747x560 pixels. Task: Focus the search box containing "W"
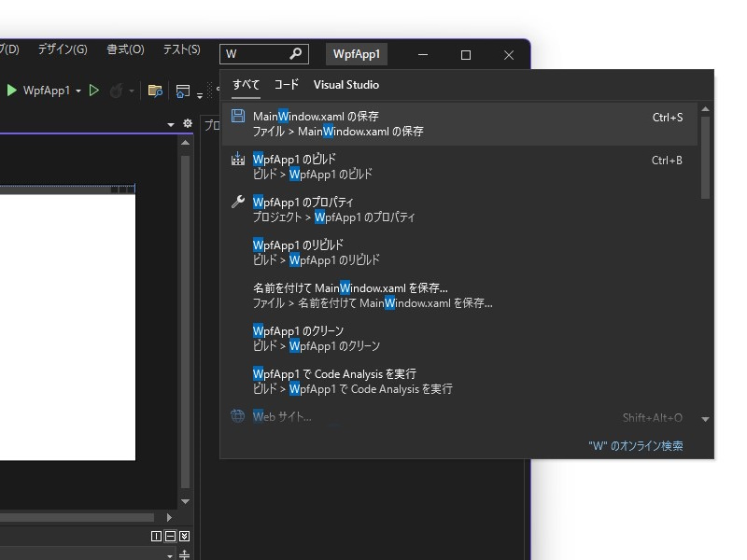(x=264, y=54)
